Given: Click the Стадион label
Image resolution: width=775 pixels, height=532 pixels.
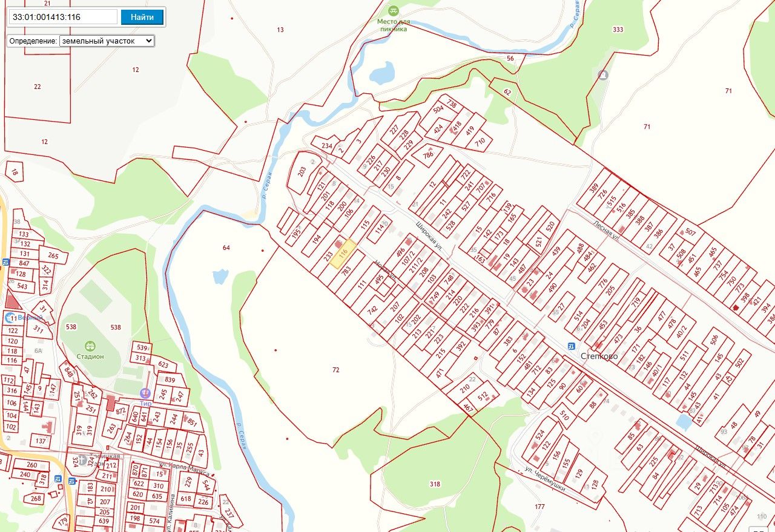Looking at the screenshot, I should pos(90,356).
